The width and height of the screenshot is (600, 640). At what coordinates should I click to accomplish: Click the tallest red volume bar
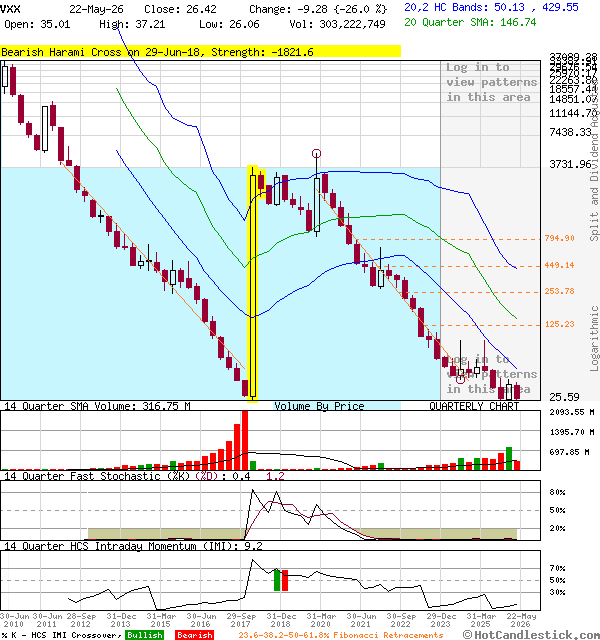[x=245, y=440]
